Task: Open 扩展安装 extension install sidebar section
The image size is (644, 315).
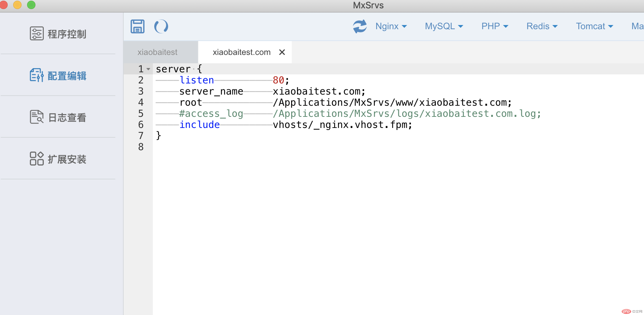Action: click(58, 159)
